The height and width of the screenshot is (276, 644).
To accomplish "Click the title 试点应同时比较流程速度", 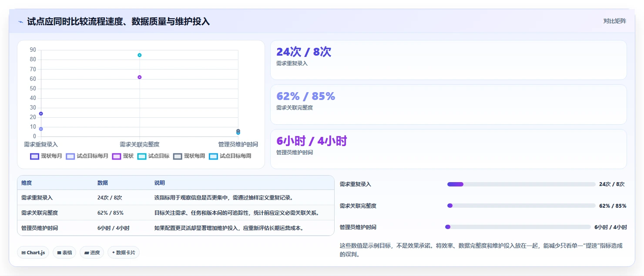I will pos(118,21).
